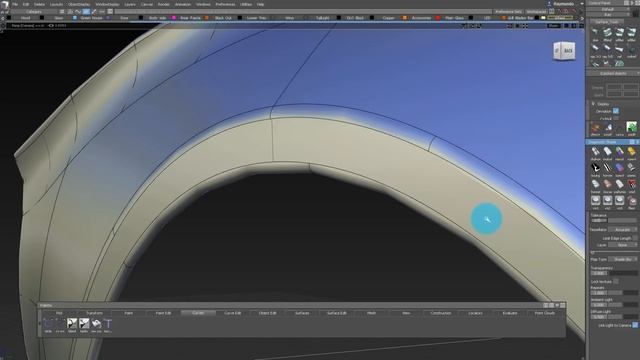The width and height of the screenshot is (640, 360).
Task: Click the third Surface Tools shelf icon
Action: [x=620, y=34]
